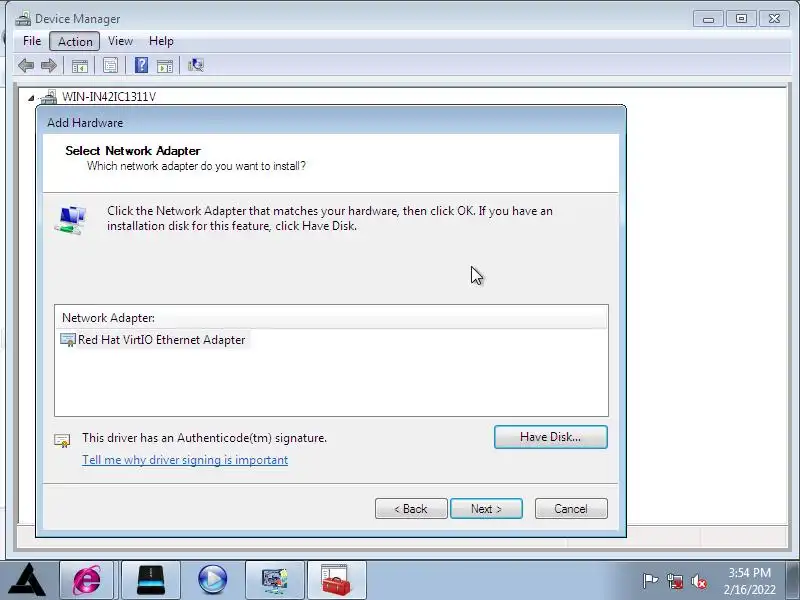Click the action pane toolbar icon
Screen dimensions: 800x600
tap(165, 65)
